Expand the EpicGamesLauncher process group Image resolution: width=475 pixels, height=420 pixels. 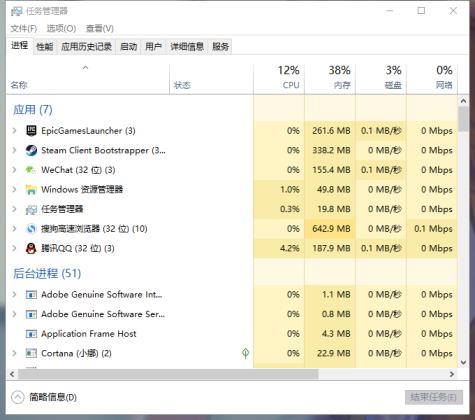(x=14, y=130)
